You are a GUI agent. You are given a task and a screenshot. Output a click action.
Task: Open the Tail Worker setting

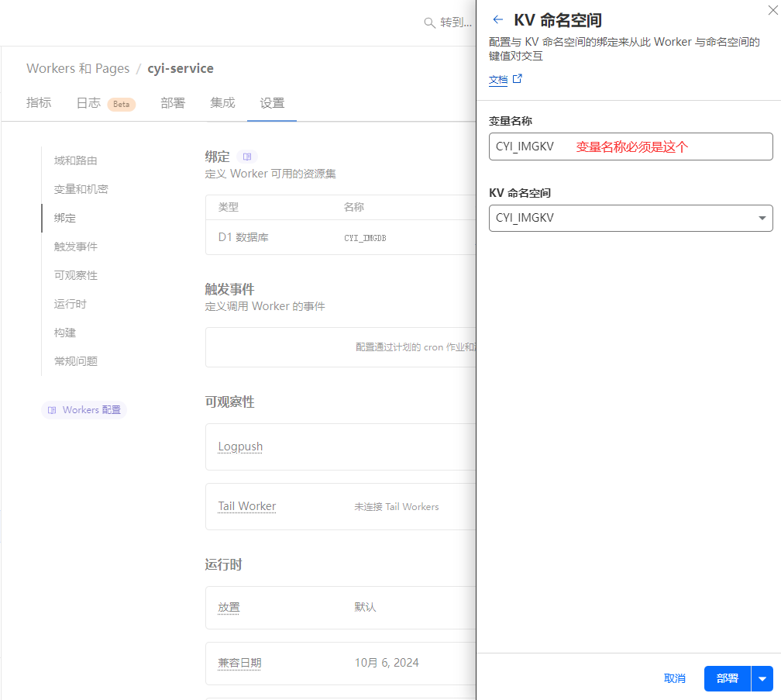(x=246, y=506)
